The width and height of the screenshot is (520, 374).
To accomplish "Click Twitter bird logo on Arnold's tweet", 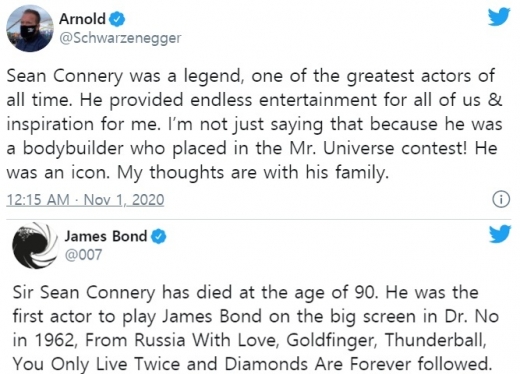I will [x=499, y=16].
